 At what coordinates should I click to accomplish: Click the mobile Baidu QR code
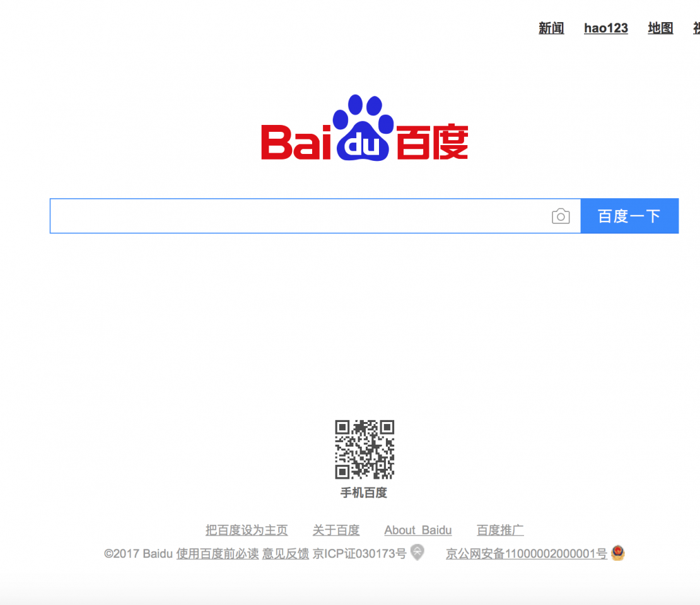[365, 449]
